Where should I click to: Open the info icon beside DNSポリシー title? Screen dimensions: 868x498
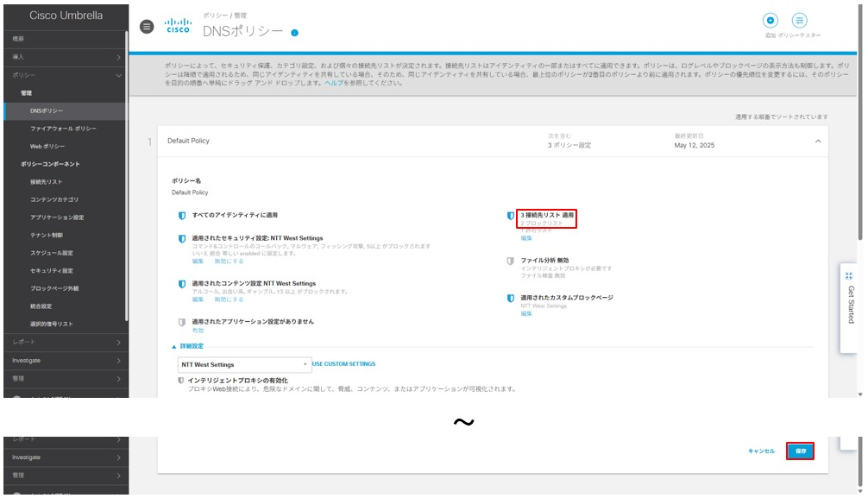coord(294,33)
